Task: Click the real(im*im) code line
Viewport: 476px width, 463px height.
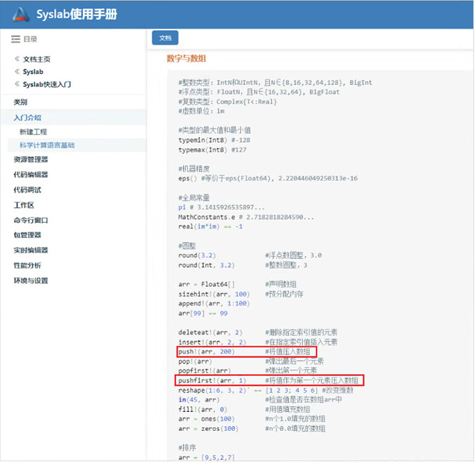Action: click(211, 227)
